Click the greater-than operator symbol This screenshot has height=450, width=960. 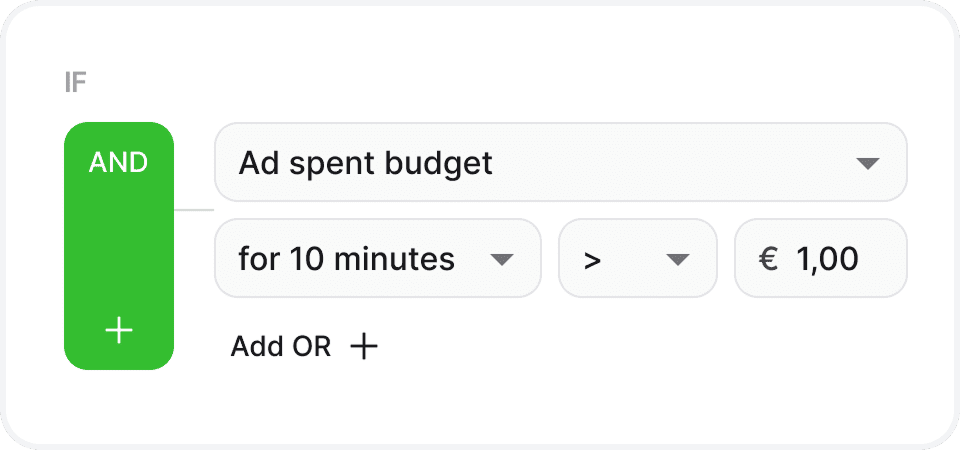point(593,261)
